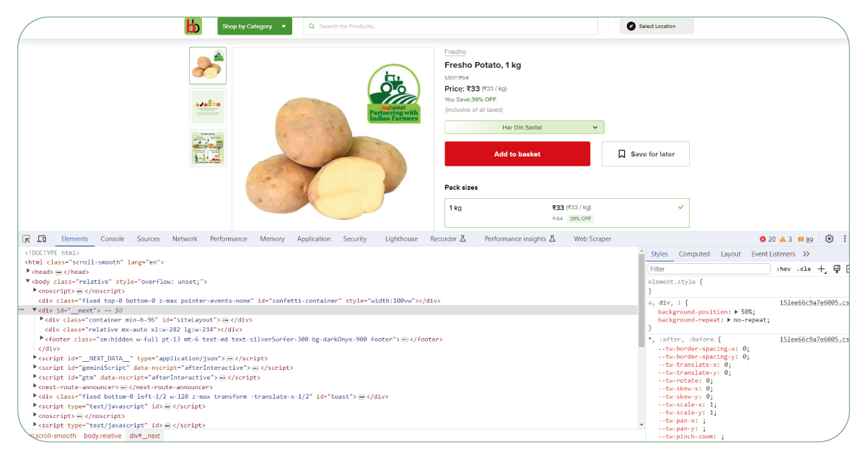Select the 1 kg pack size option
868x457 pixels.
pyautogui.click(x=567, y=213)
